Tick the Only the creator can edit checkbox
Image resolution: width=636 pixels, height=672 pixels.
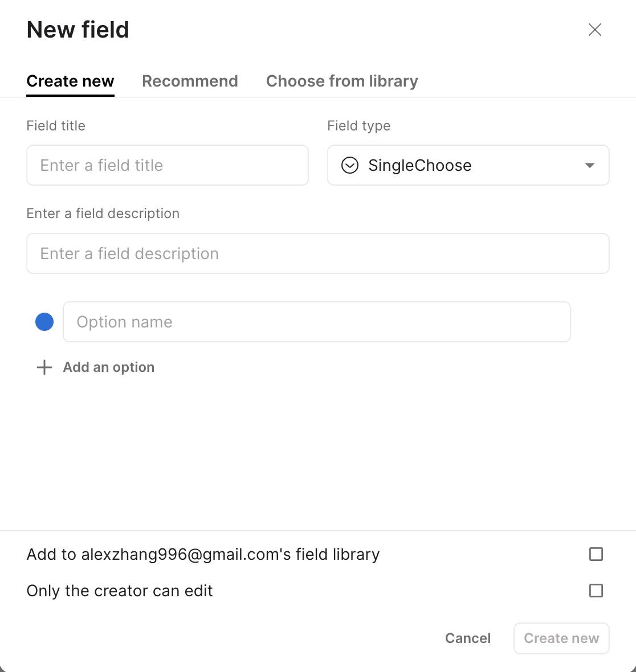click(596, 591)
